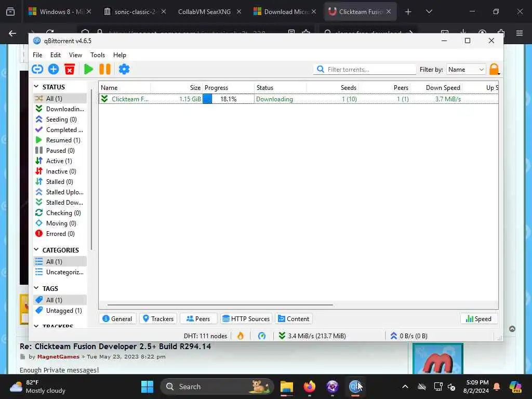Click the Downloading status filter icon
Screen dimensions: 532x399
(39, 109)
